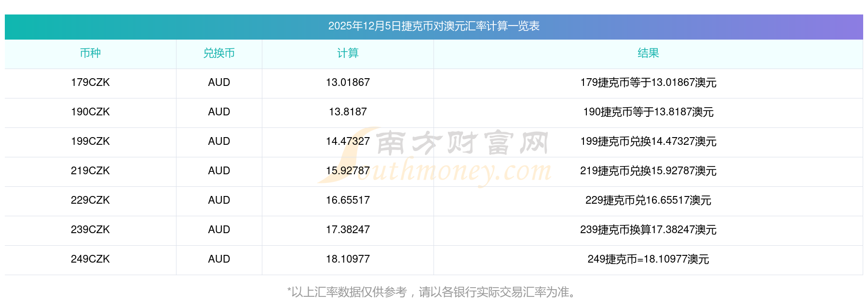Screen dimensions: 868x307
Task: Select the 190CZK cell
Action: coord(90,112)
